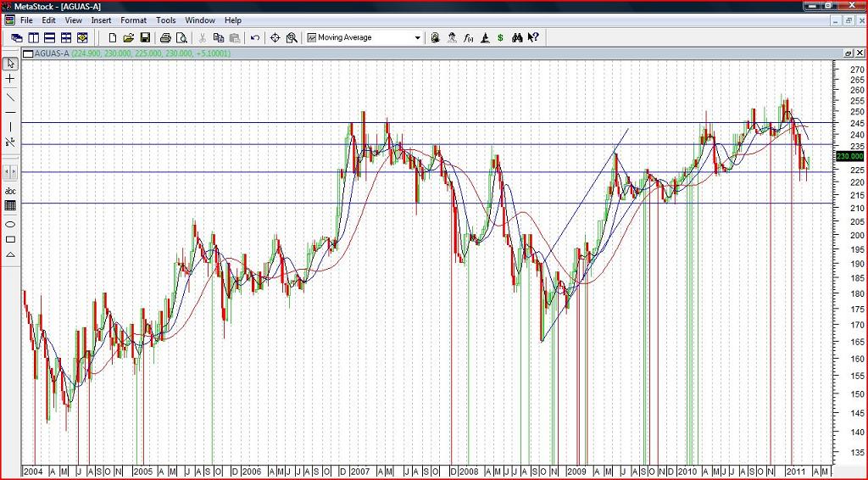Viewport: 868px width, 480px height.
Task: Click the Cut scissors icon
Action: point(202,37)
